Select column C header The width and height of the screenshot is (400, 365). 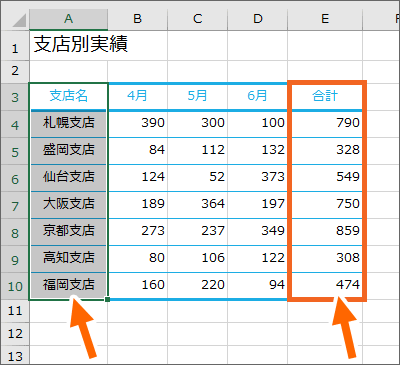[198, 19]
